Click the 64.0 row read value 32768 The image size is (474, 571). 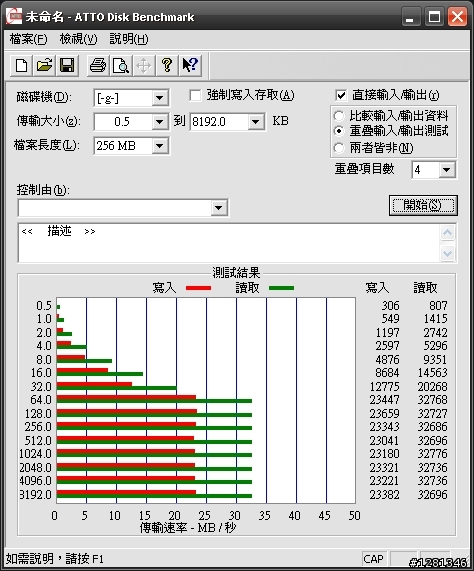432,400
